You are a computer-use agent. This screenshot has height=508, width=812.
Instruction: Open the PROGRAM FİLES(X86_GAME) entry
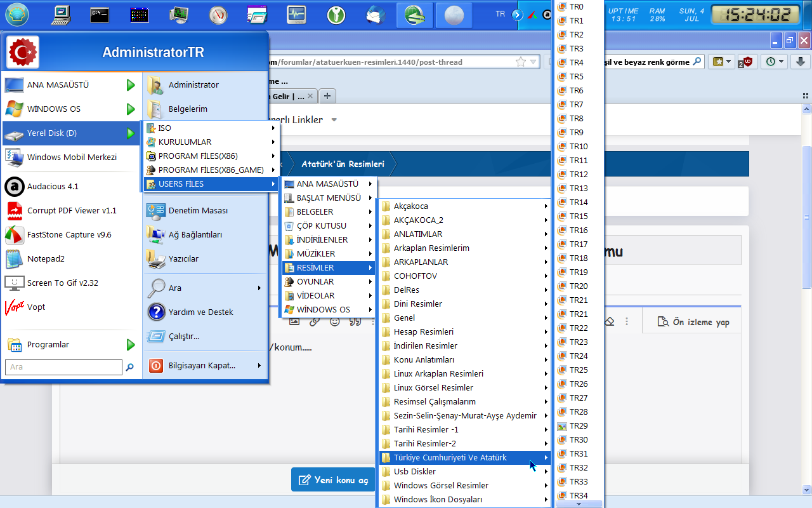210,170
